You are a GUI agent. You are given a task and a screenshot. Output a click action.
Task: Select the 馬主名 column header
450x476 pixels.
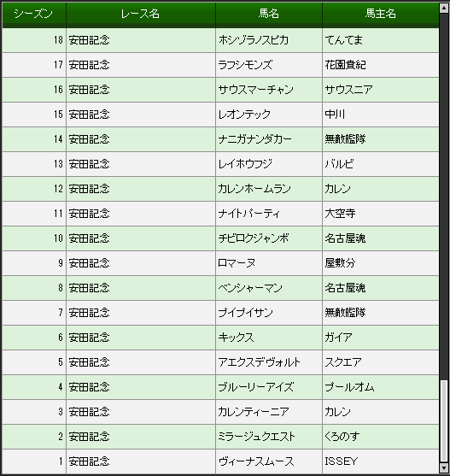[381, 14]
